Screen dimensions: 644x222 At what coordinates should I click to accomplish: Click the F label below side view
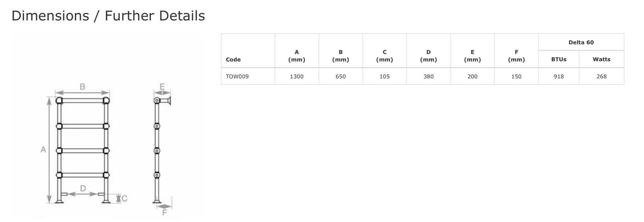tap(164, 212)
